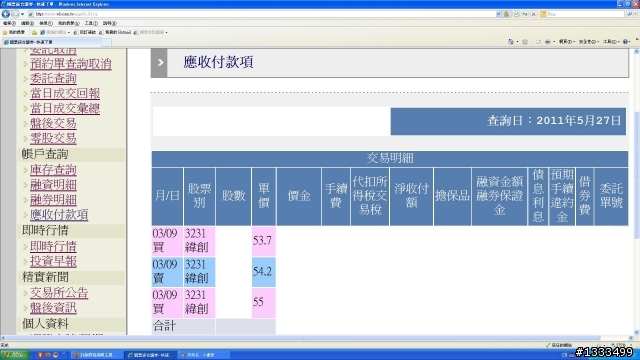Open the 工具 menu in menu bar
The image size is (640, 360).
[x=91, y=23]
